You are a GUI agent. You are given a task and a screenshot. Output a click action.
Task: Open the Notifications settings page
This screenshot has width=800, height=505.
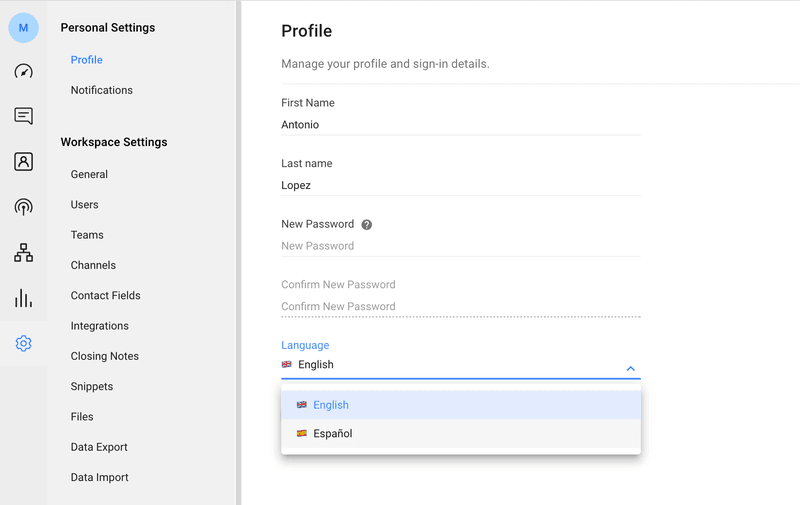(x=102, y=90)
